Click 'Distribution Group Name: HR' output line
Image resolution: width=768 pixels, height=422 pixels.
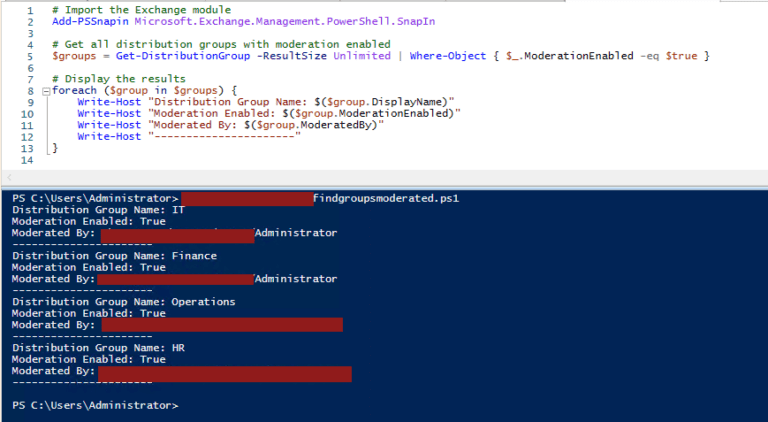point(98,348)
